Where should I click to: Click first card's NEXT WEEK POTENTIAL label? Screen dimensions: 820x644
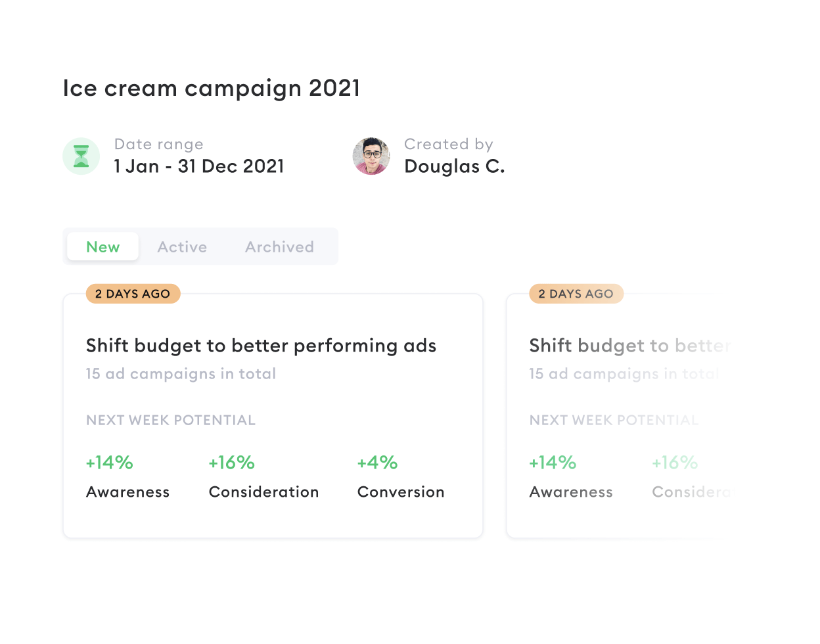[x=171, y=421]
